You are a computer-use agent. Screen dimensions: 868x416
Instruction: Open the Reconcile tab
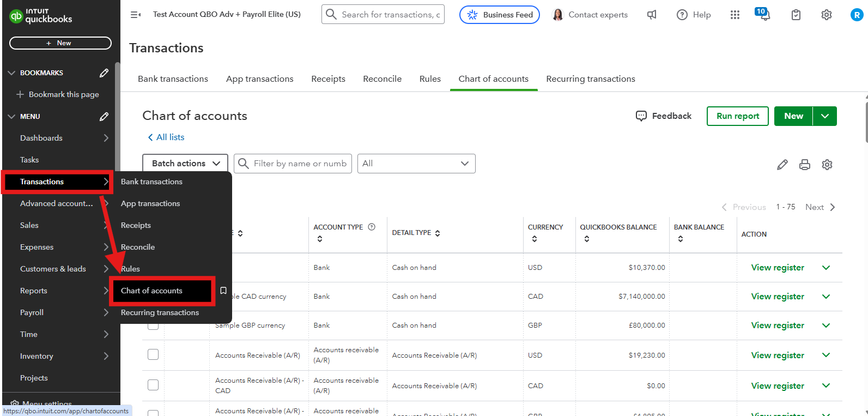pyautogui.click(x=383, y=79)
